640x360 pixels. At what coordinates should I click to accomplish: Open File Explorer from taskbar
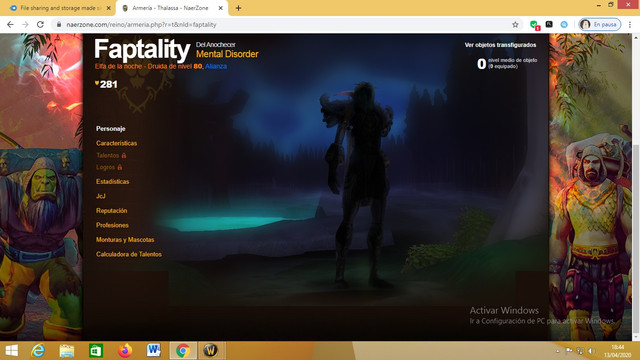point(67,351)
